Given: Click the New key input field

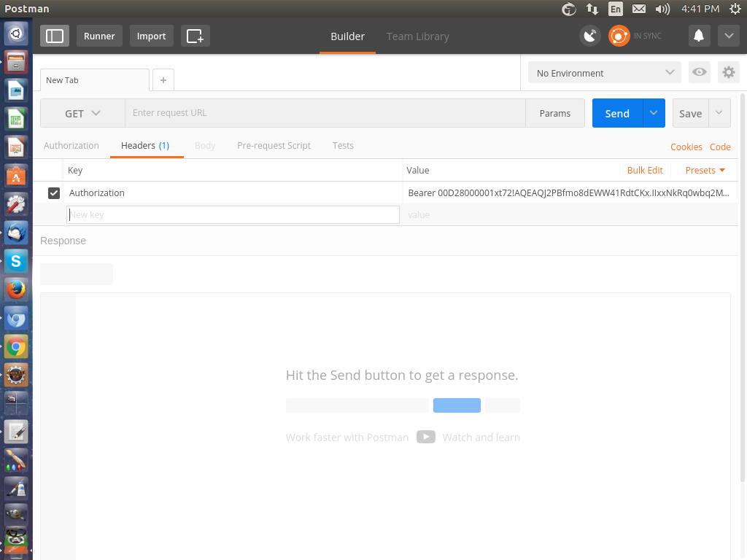Looking at the screenshot, I should point(233,215).
